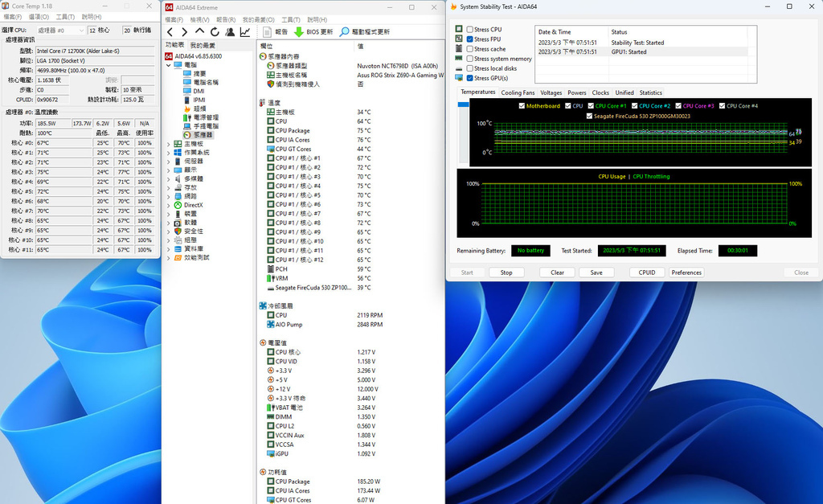Click the up-level arrow in AIDA64 toolbar
Image resolution: width=823 pixels, height=504 pixels.
pos(199,32)
